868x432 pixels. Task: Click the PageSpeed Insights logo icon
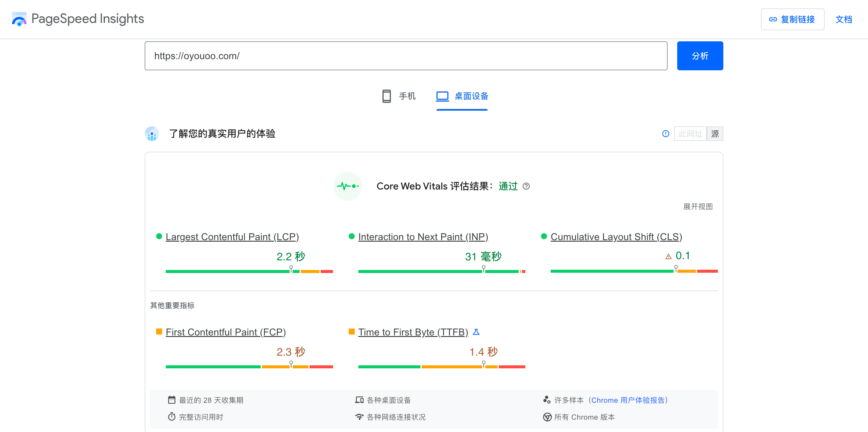click(x=19, y=19)
